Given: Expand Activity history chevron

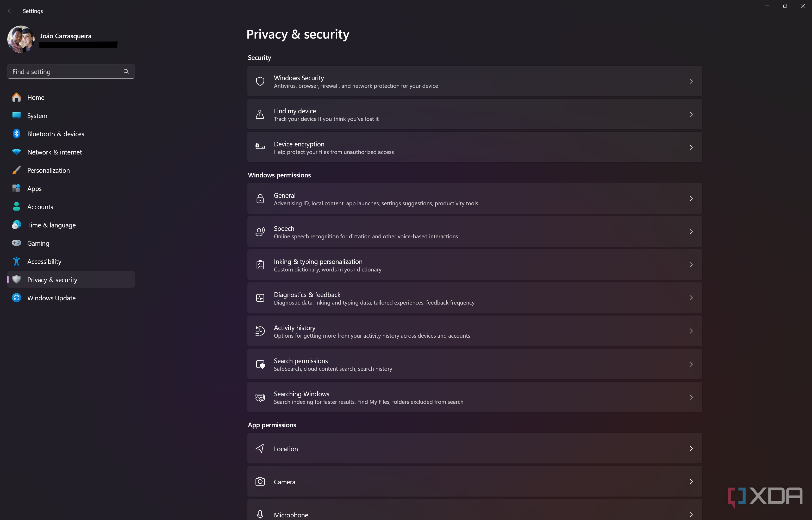Looking at the screenshot, I should click(x=691, y=331).
